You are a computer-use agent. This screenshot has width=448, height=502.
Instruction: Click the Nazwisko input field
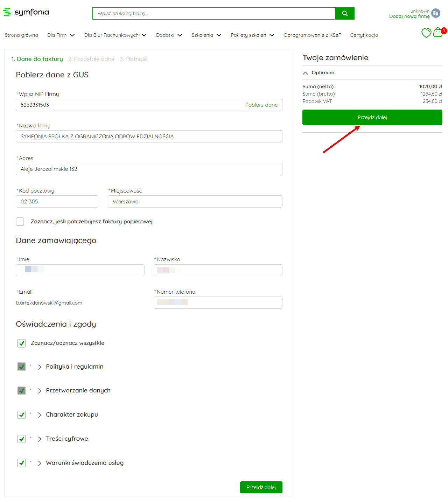coord(218,270)
